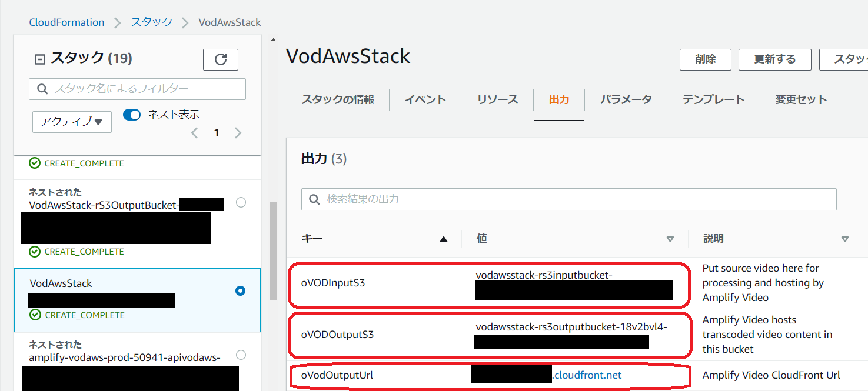Collapse side panel using small triangle handle
The width and height of the screenshot is (868, 391).
tap(272, 41)
